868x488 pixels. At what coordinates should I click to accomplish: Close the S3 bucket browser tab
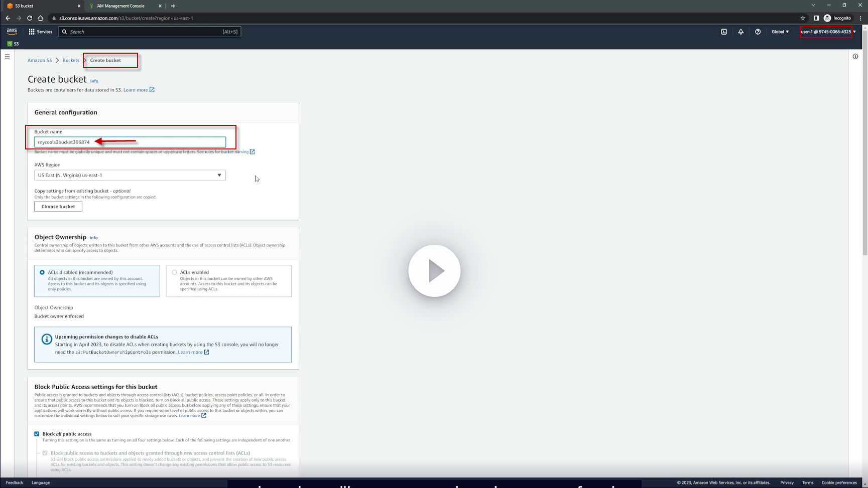click(79, 6)
